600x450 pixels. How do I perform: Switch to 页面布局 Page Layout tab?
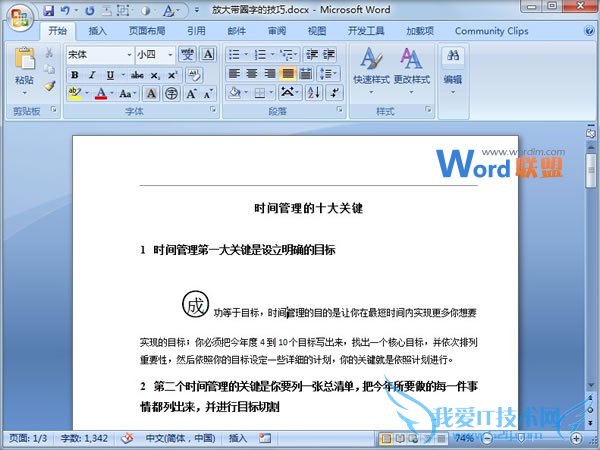147,31
